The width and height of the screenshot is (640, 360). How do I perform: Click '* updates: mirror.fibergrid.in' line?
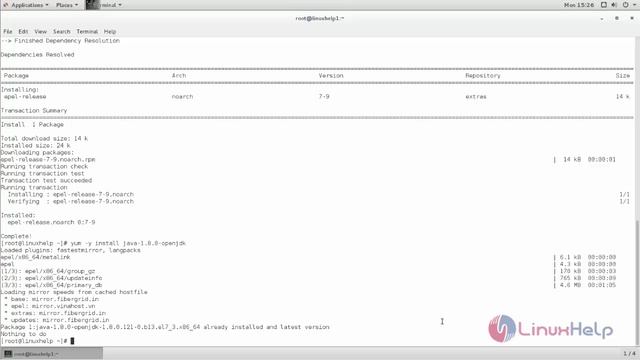pos(57,320)
